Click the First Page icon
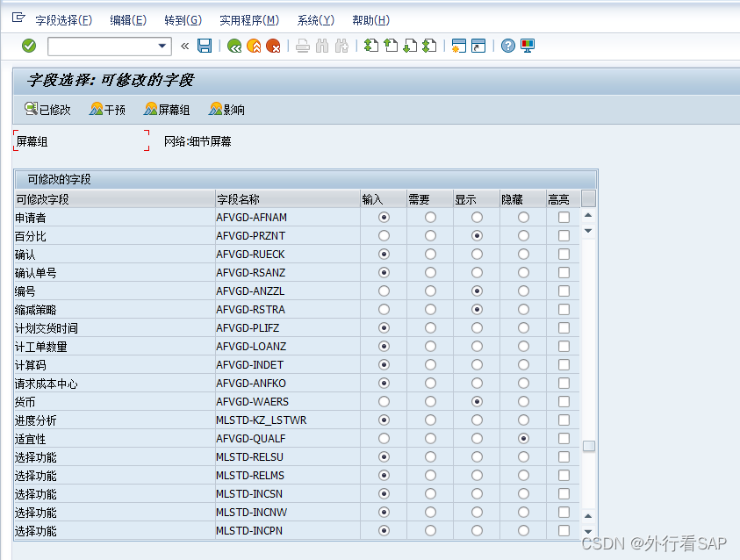This screenshot has height=560, width=740. tap(371, 46)
